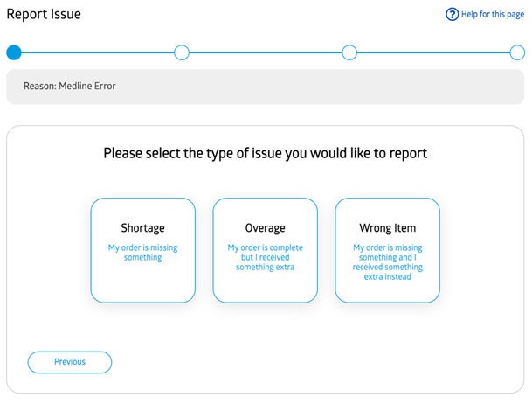Go to the final progress step circle
Viewport: 532px width, 404px height.
517,52
